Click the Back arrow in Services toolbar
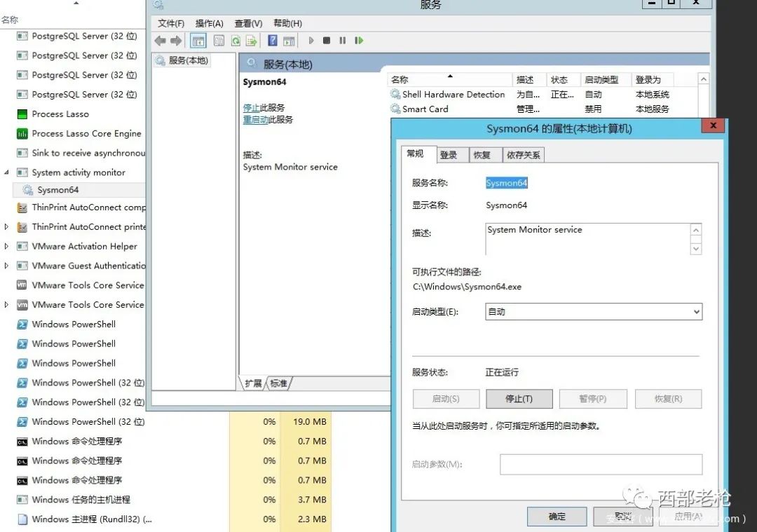Screen dimensions: 757x532 161,41
